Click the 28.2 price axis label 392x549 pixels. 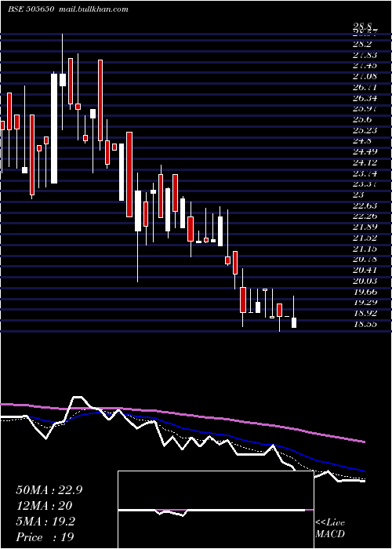pos(362,44)
